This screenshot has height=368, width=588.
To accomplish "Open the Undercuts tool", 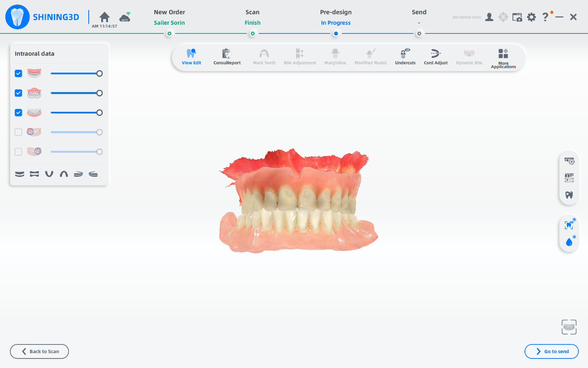I will [405, 57].
